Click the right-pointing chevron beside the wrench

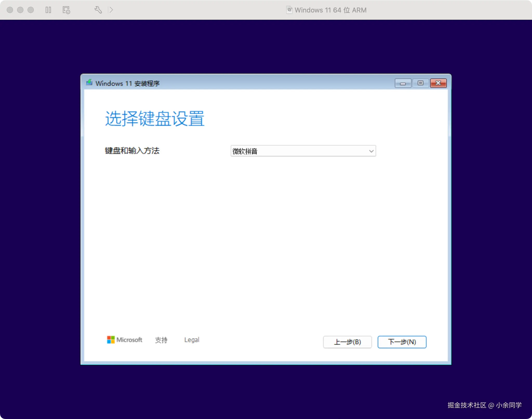pos(111,10)
